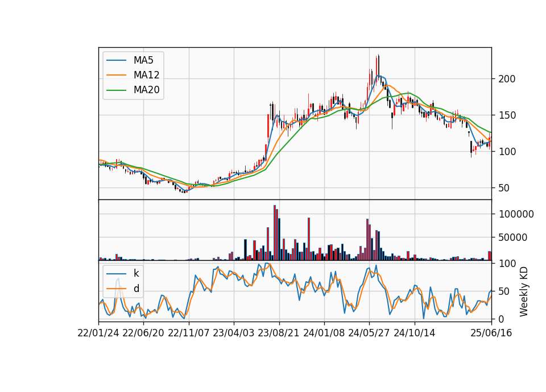Click the blue k legend line sample
The image size is (546, 392).
[x=116, y=274]
